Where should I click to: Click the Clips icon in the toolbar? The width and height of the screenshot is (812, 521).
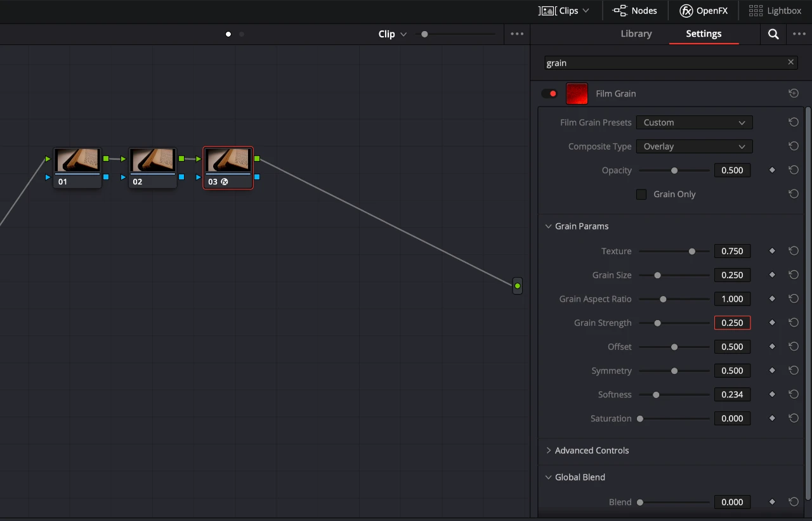tap(549, 10)
